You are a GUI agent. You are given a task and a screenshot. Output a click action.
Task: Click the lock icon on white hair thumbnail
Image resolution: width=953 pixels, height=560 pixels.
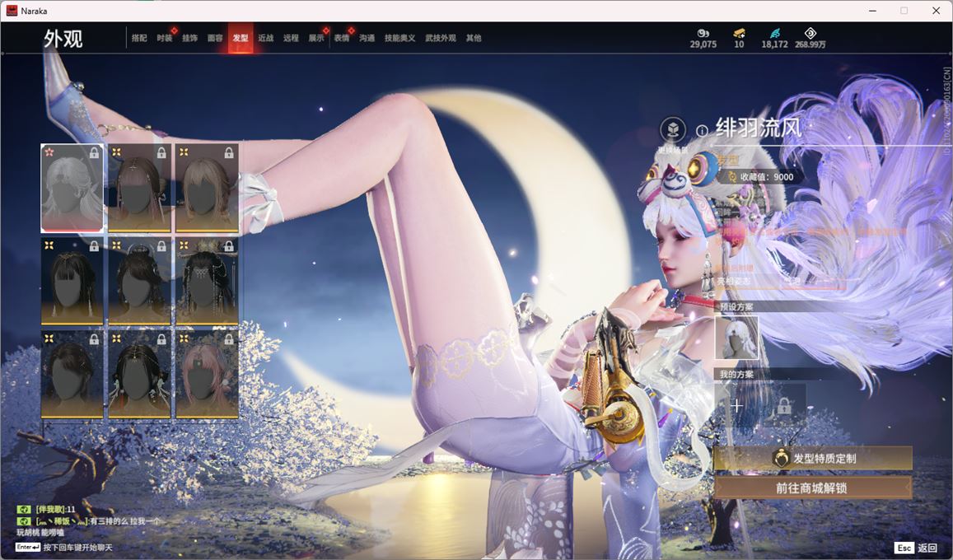(94, 153)
